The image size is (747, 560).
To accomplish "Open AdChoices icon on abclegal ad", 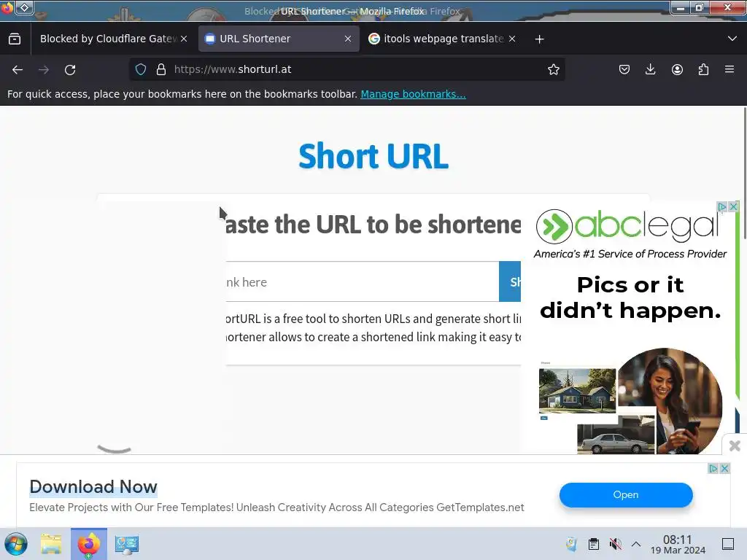I will pyautogui.click(x=721, y=206).
